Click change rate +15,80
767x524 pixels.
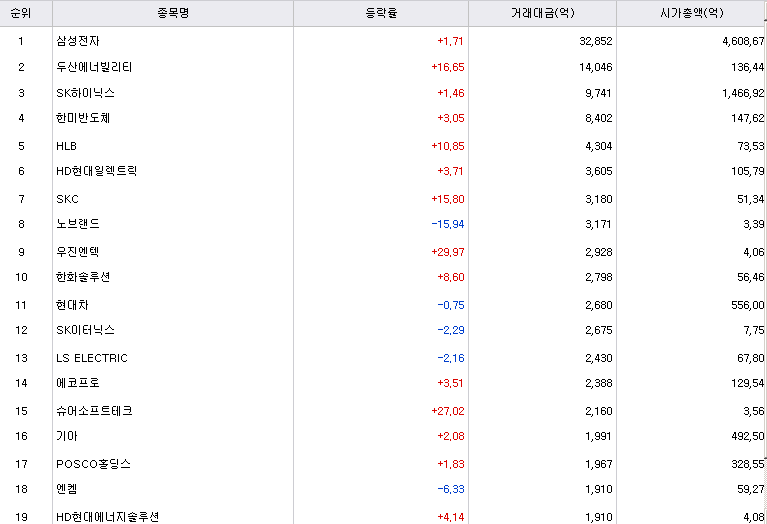click(448, 199)
